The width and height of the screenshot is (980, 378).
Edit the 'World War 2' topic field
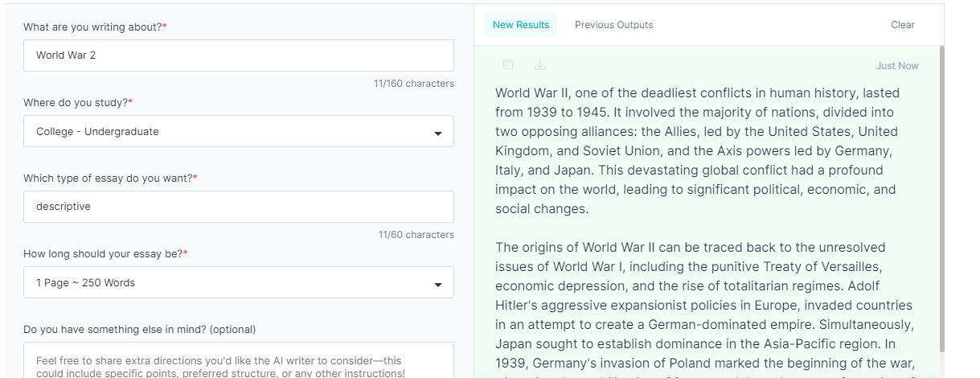click(239, 55)
